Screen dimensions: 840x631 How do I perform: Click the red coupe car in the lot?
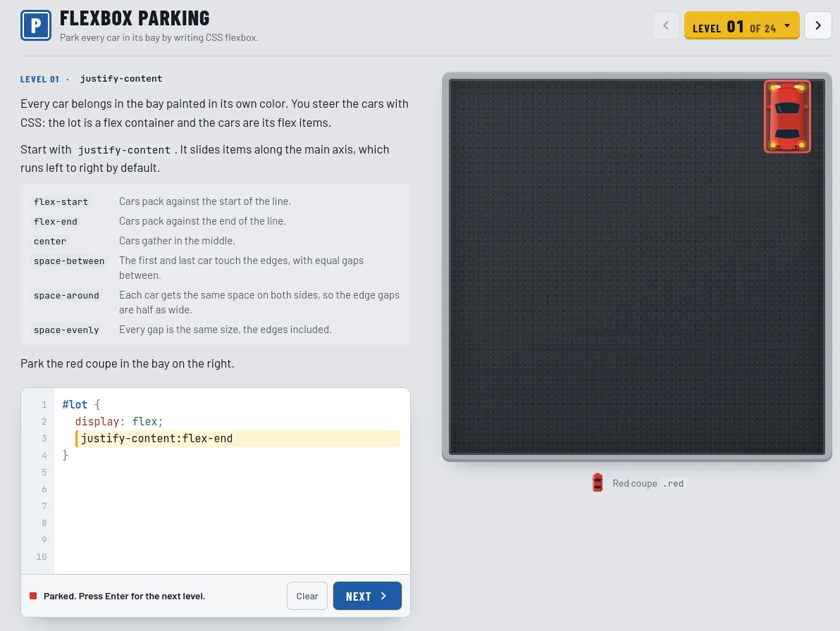[787, 117]
